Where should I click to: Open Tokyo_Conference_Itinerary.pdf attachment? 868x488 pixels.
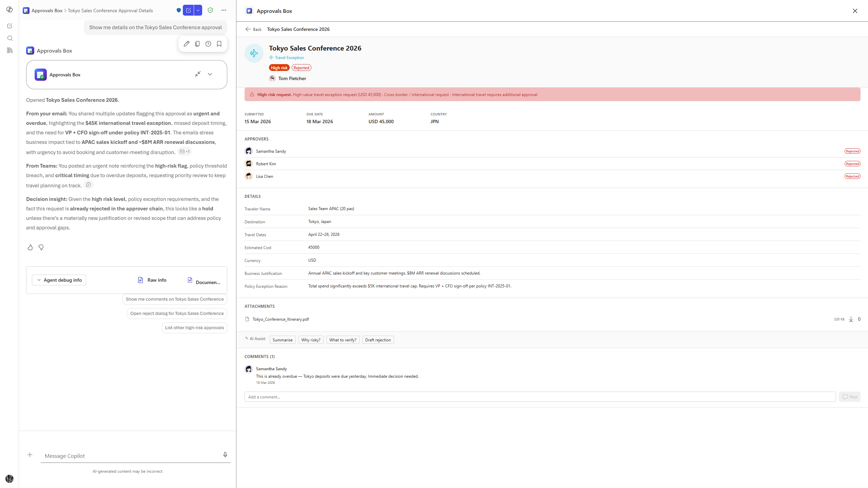(x=281, y=319)
